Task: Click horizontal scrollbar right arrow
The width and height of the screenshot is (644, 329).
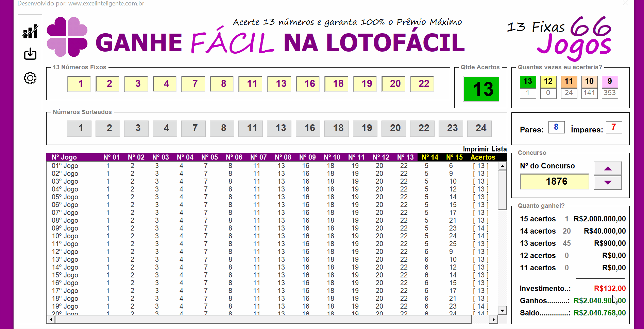Action: [x=494, y=319]
